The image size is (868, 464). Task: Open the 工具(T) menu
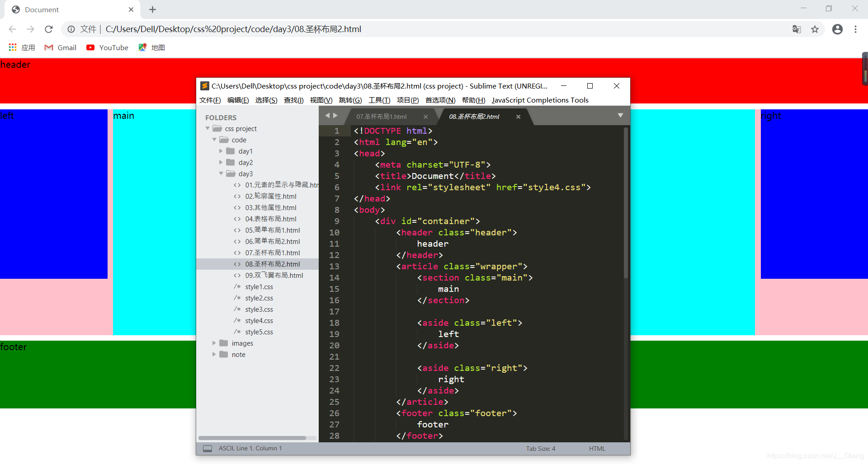(379, 100)
